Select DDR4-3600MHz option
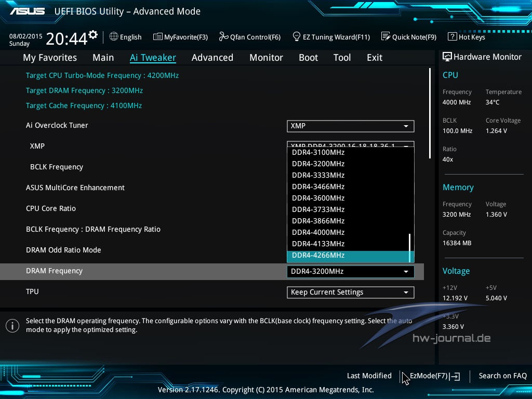Screen dimensions: 532x399 [348, 198]
